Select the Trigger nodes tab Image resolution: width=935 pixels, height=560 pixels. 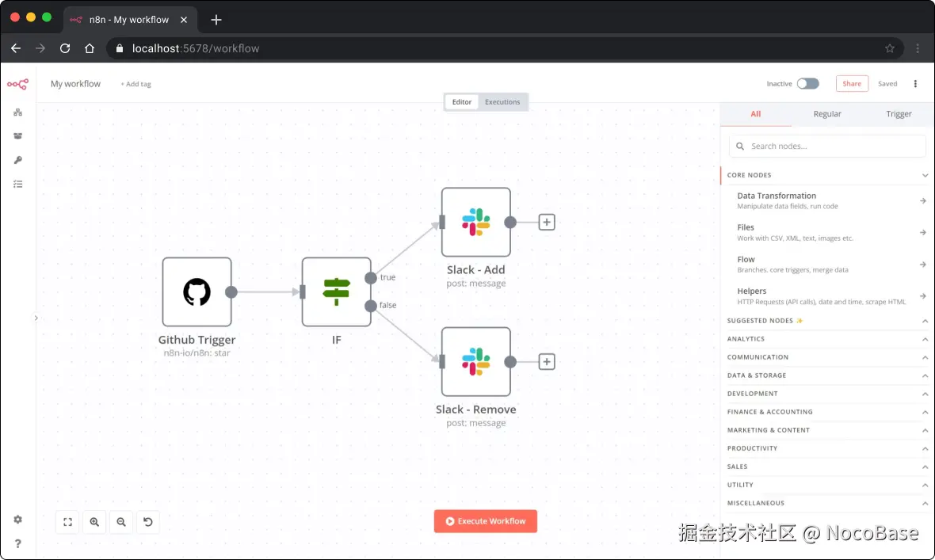pyautogui.click(x=899, y=114)
